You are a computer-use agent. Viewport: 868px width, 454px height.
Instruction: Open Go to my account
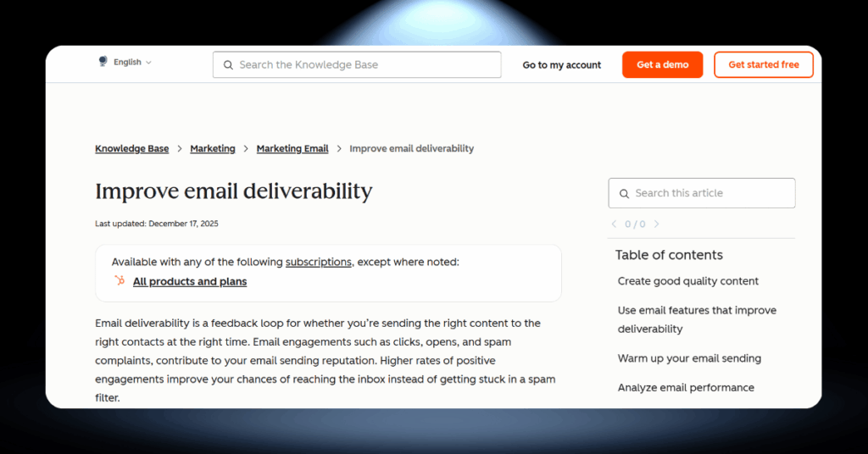(561, 64)
